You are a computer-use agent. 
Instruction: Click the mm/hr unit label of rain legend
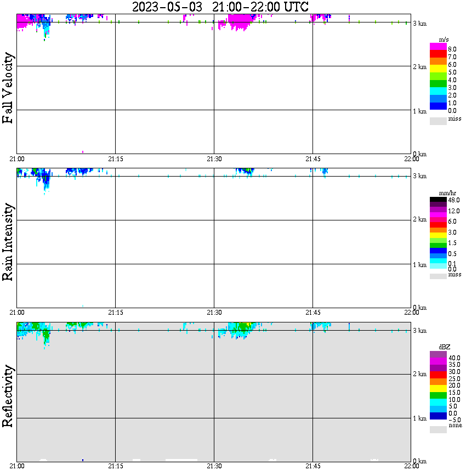pyautogui.click(x=447, y=193)
